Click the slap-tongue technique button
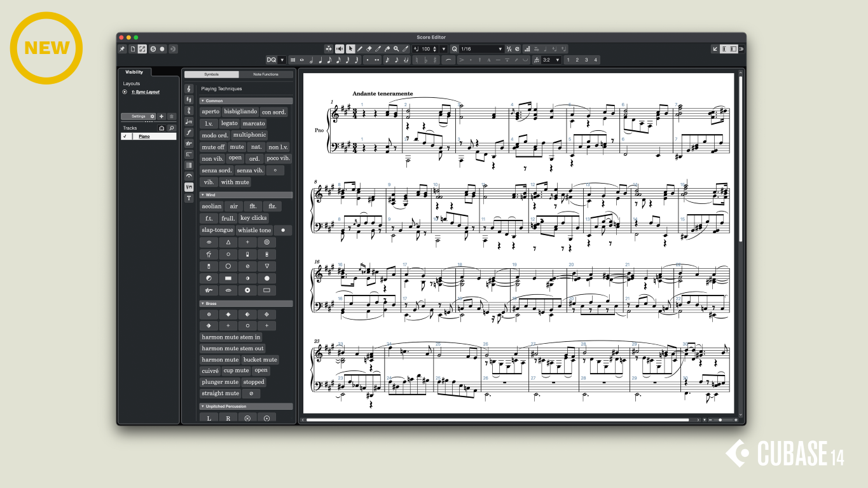This screenshot has width=868, height=488. (x=217, y=230)
